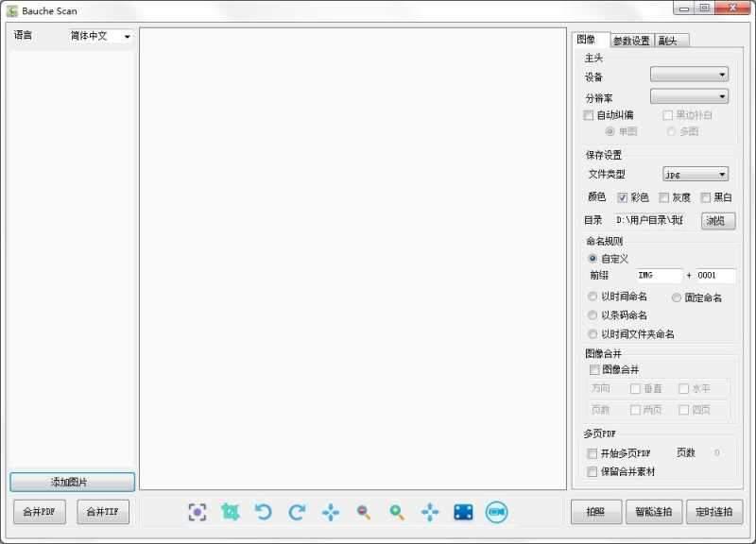This screenshot has height=544, width=756.
Task: Open the 文件类型 jpg format dropdown
Action: [696, 174]
